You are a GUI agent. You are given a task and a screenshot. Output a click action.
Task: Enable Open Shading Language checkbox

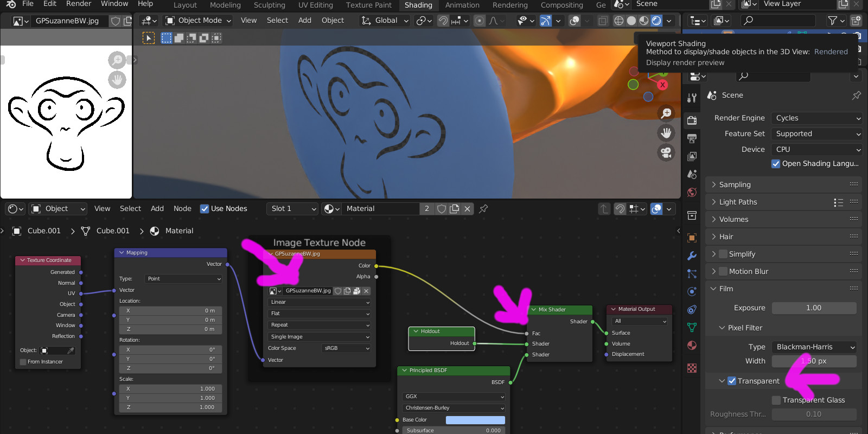(776, 164)
